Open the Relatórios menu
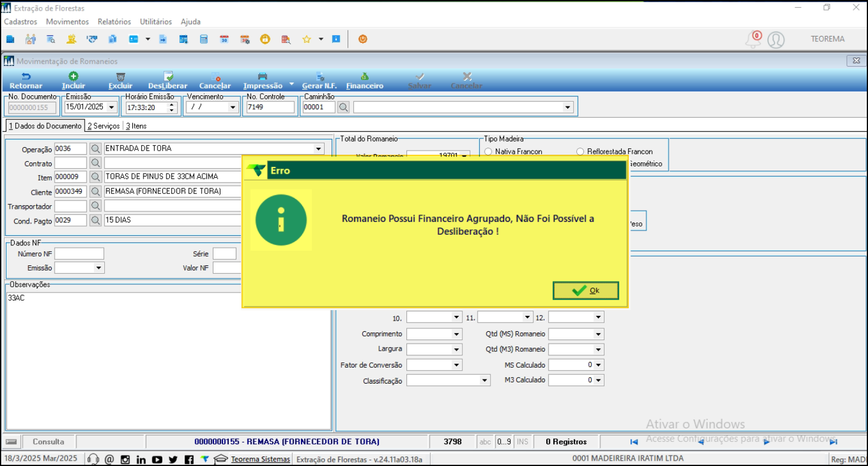 pos(115,22)
